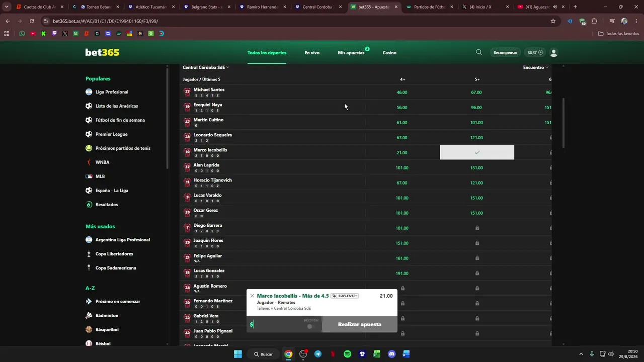Select Alan Laprida 4+ odds 101.00
The width and height of the screenshot is (644, 362).
(402, 167)
